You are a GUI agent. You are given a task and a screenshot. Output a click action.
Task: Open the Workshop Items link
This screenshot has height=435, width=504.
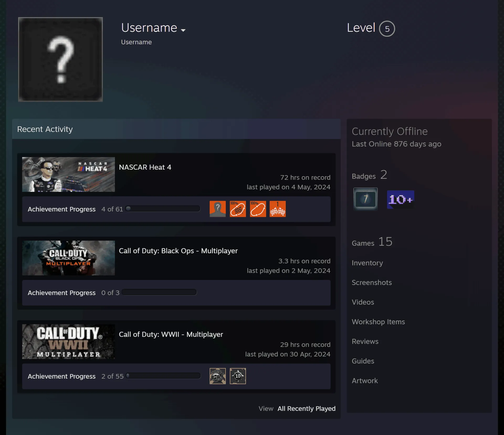(x=378, y=322)
